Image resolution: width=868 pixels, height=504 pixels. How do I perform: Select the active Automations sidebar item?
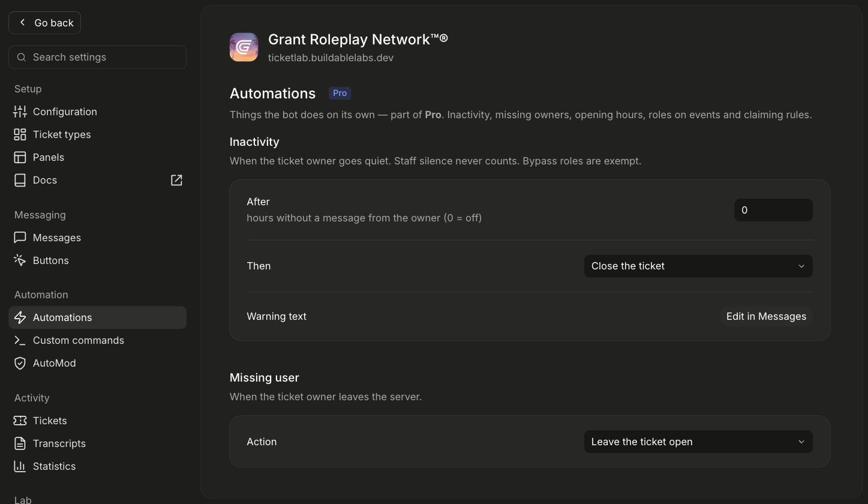pos(97,317)
